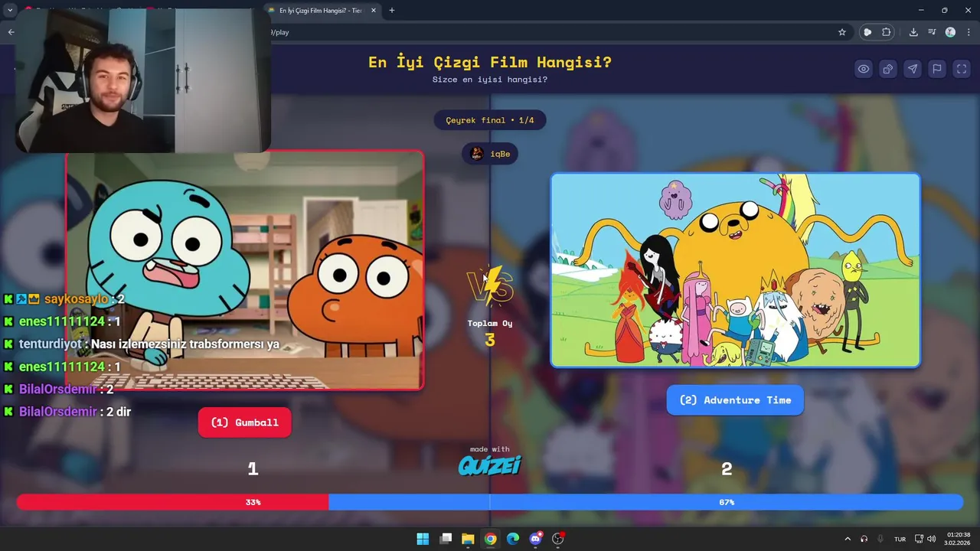
Task: Click the Google Chrome taskbar icon
Action: point(490,539)
